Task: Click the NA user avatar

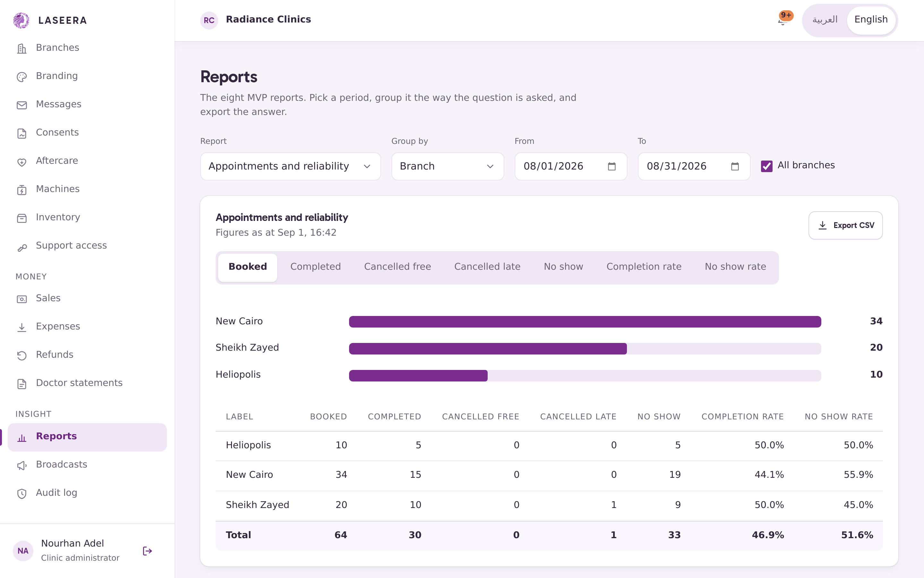Action: pyautogui.click(x=23, y=551)
